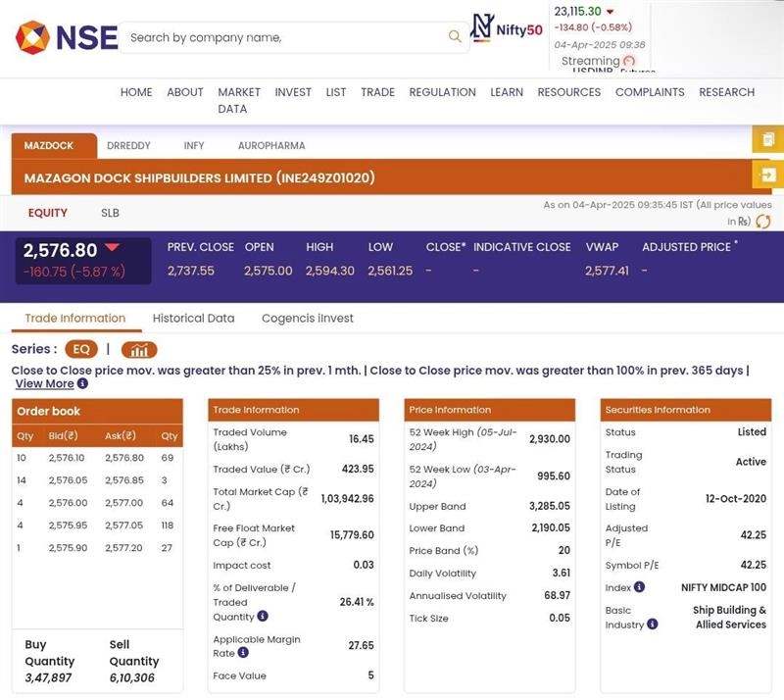Expand the MARKET DATA menu
784x700 pixels.
[238, 100]
